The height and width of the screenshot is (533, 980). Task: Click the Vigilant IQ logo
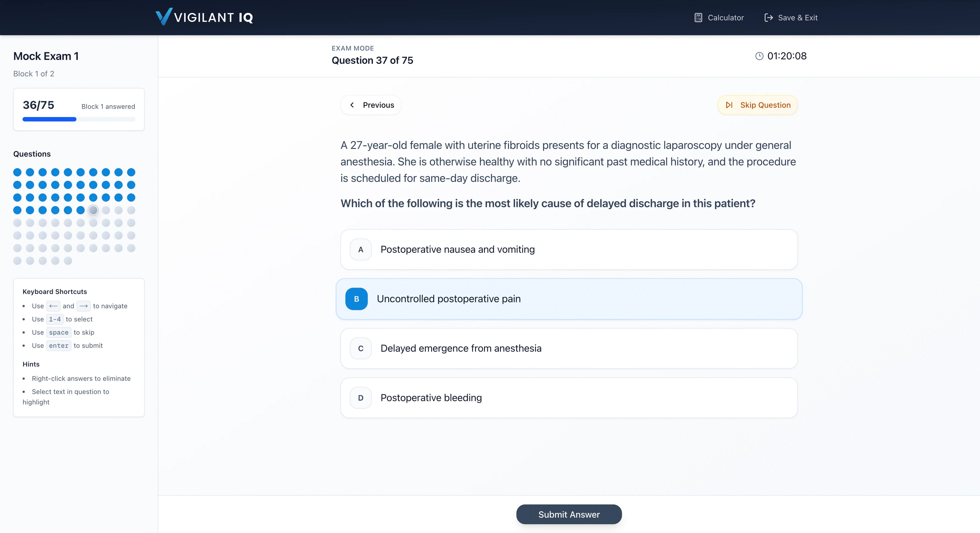pos(204,17)
